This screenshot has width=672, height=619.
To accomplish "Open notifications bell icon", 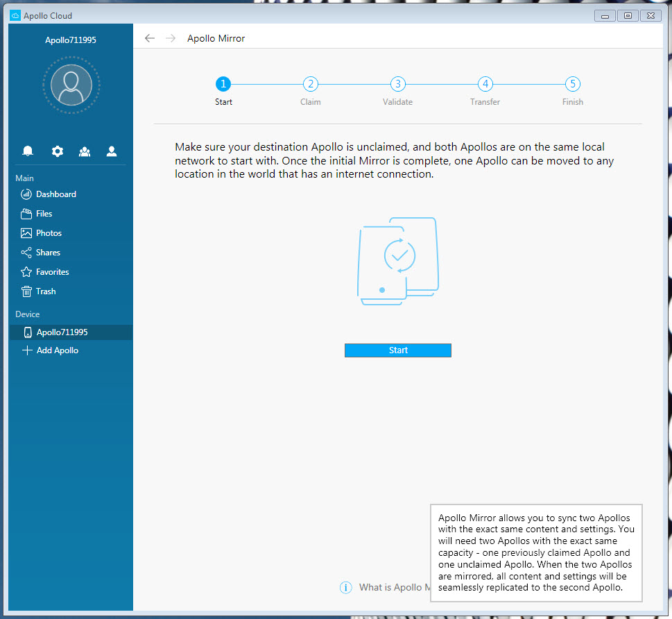I will [28, 151].
